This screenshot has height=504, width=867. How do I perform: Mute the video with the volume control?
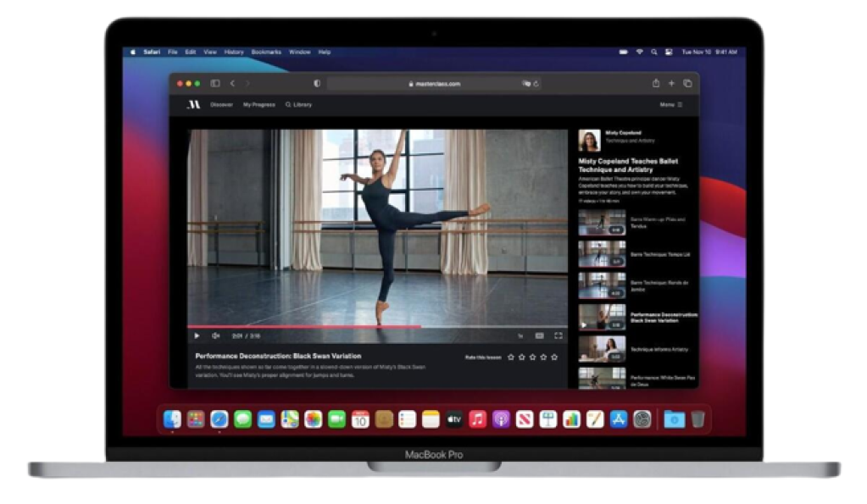pos(214,334)
